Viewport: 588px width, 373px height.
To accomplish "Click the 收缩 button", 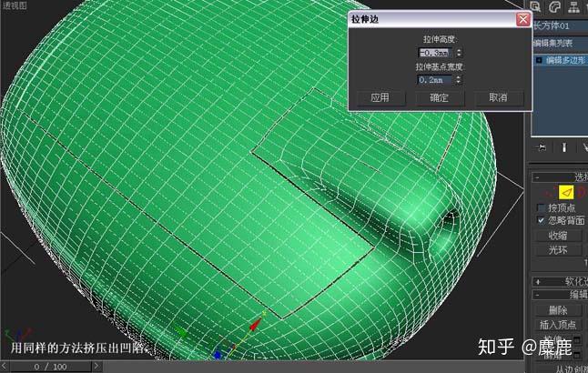I will click(558, 236).
